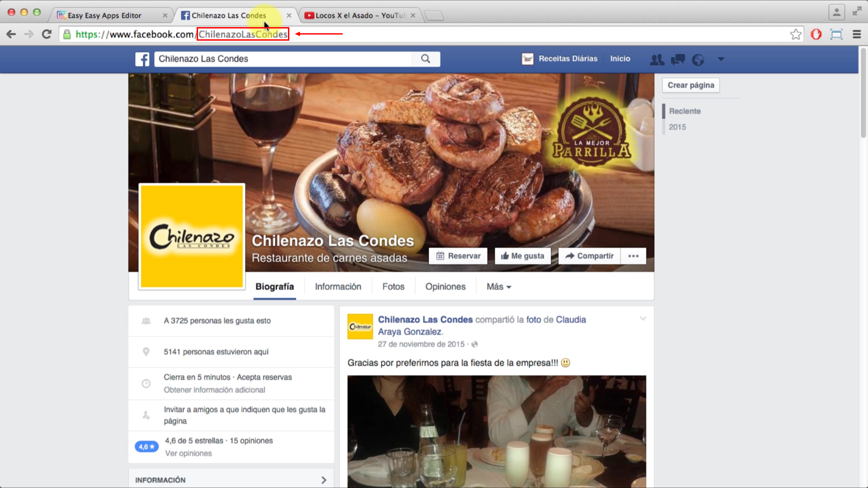Click the search magnifier icon
868x488 pixels.
(425, 59)
